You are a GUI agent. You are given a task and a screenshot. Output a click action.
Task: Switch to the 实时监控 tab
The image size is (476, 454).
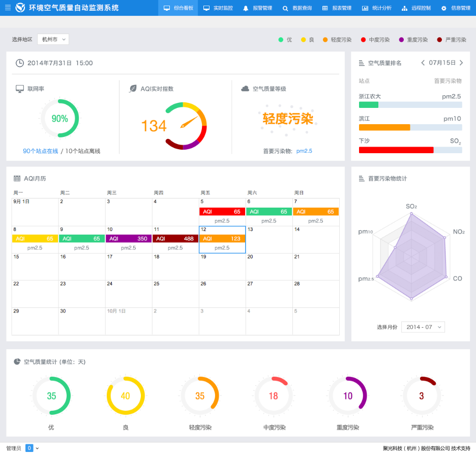click(218, 8)
